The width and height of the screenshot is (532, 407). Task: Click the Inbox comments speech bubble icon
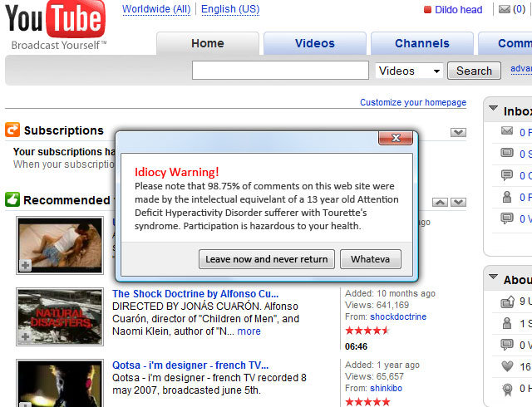coord(507,175)
